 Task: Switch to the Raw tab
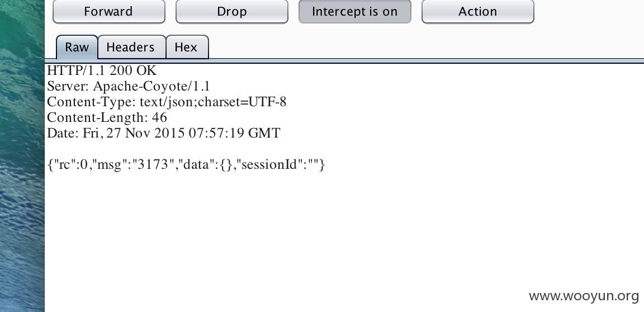point(77,47)
